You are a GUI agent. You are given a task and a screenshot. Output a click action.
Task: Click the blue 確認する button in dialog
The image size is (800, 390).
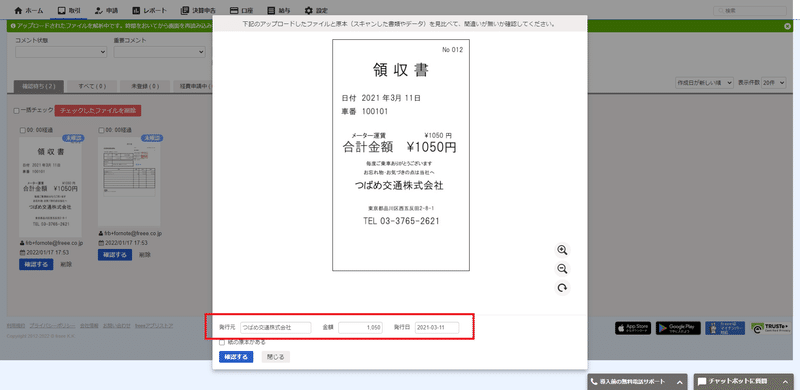point(236,357)
